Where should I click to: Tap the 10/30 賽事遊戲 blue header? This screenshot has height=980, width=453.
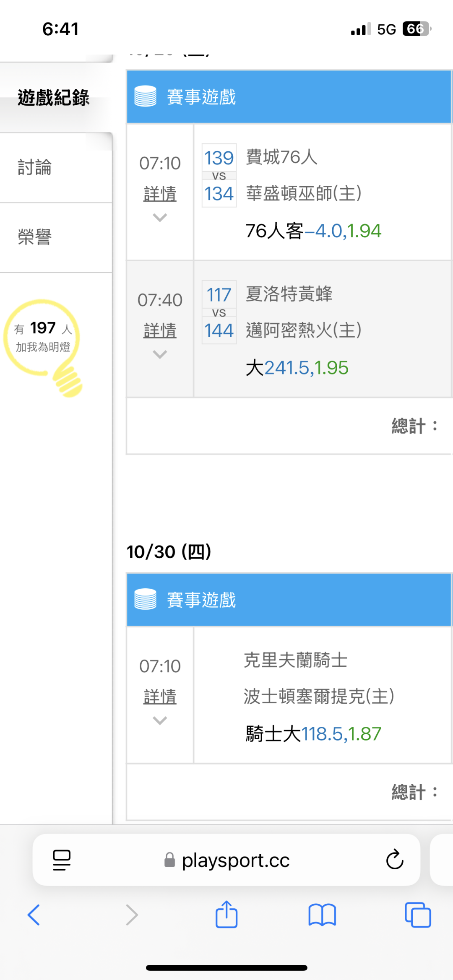(289, 600)
